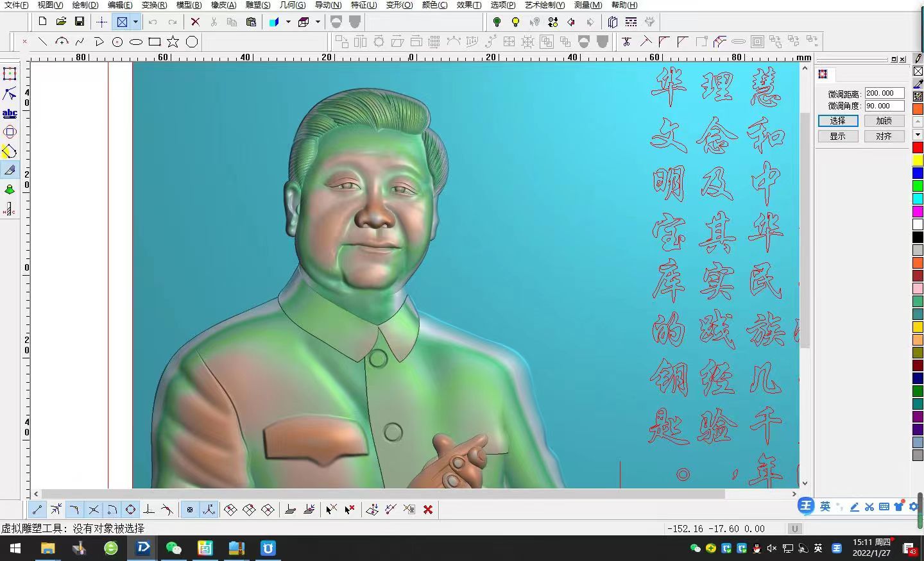Click the Paste clipboard icon
Screen dimensions: 924x561
coord(251,22)
